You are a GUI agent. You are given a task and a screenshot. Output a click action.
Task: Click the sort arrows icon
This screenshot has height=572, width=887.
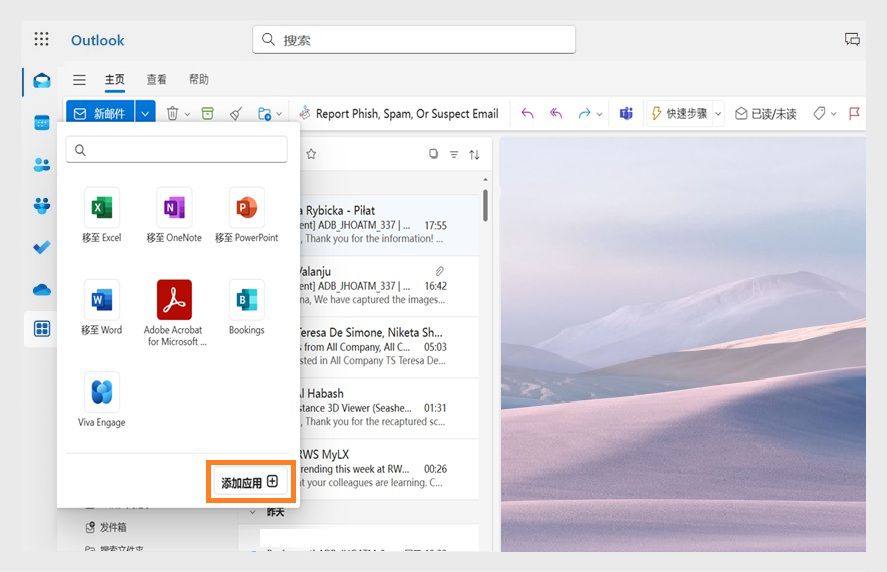(x=474, y=154)
